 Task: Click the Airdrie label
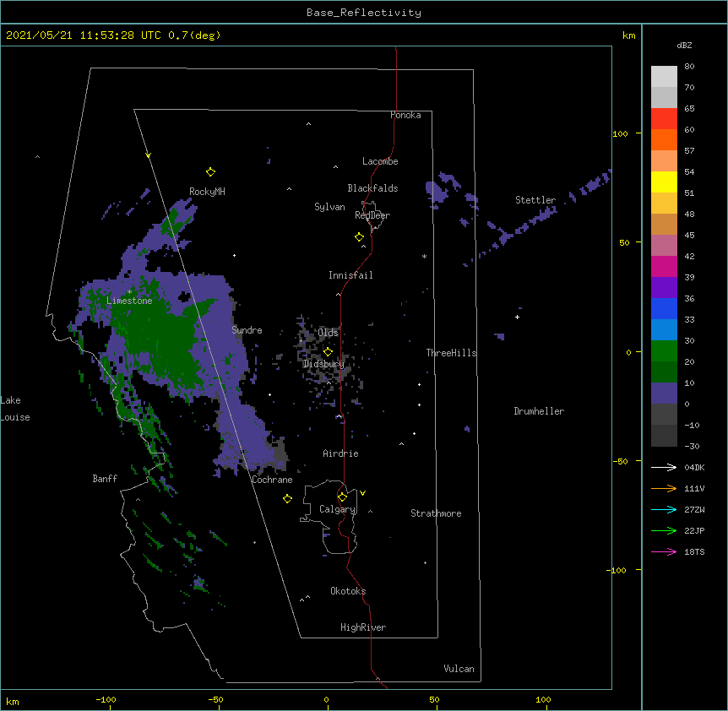[x=340, y=453]
